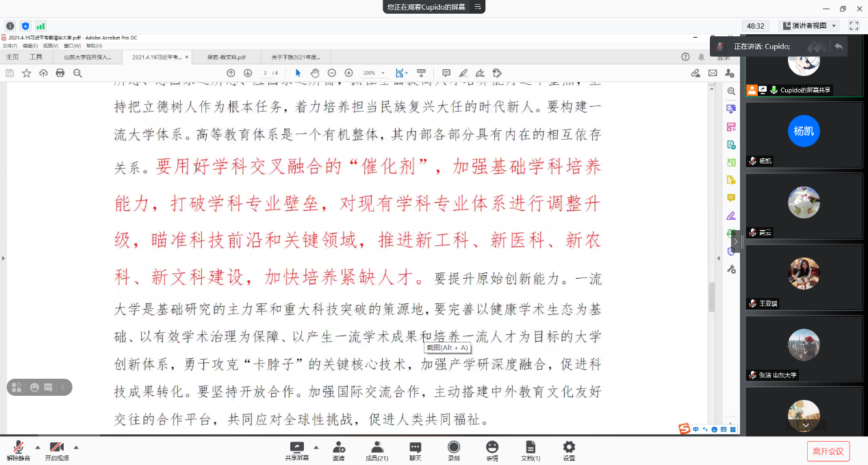Start recording with the 录制 button

[x=453, y=451]
